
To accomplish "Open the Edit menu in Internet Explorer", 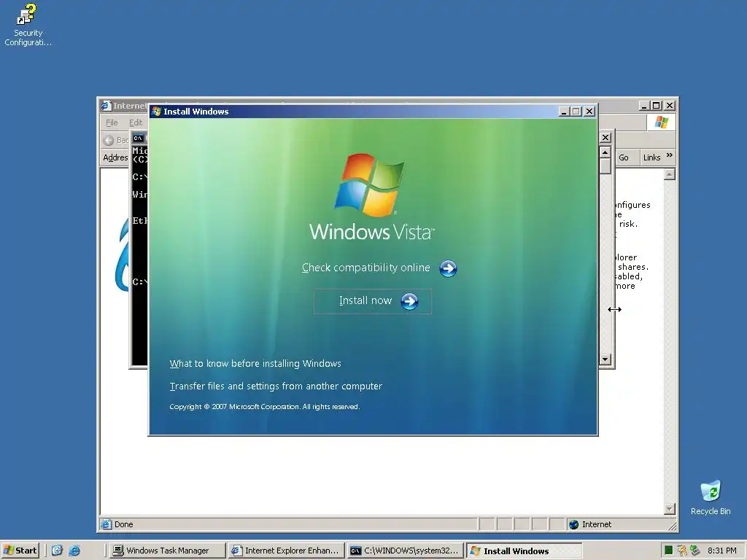I will click(x=136, y=122).
